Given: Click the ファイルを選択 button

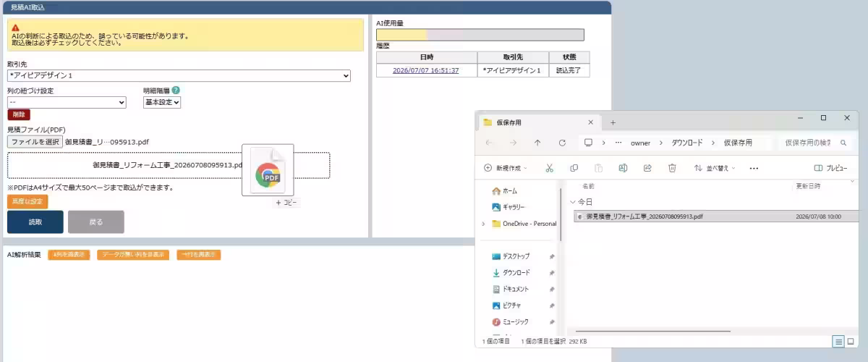Looking at the screenshot, I should pyautogui.click(x=35, y=142).
